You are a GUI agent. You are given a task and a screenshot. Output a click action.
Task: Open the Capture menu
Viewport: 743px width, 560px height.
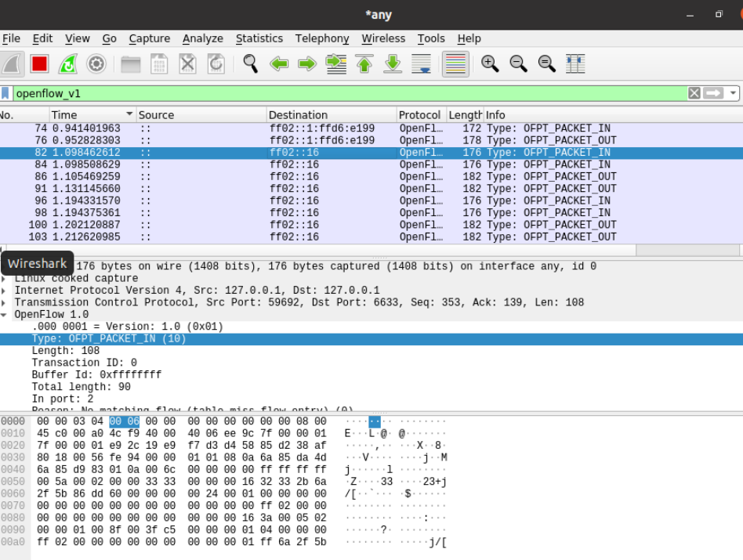point(149,38)
